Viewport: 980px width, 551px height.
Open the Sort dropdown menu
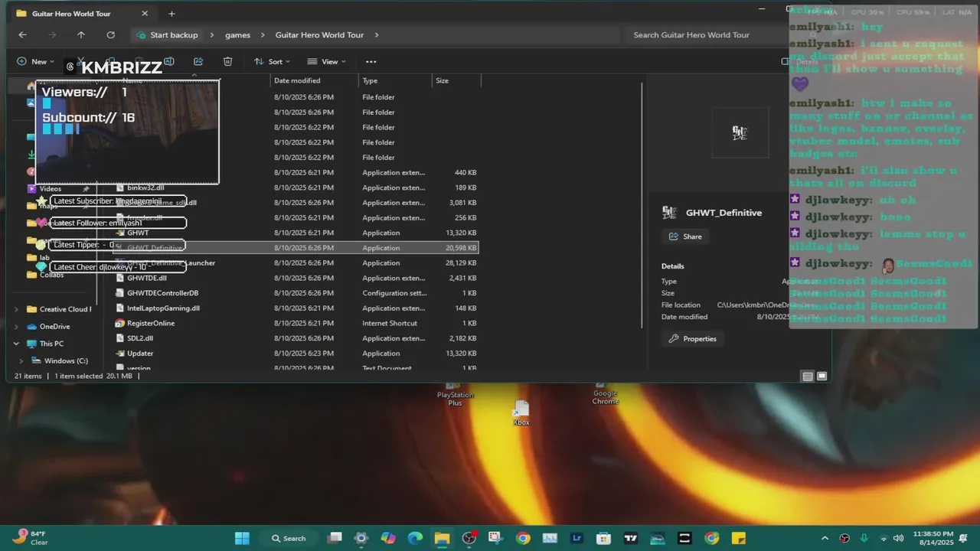click(x=272, y=61)
